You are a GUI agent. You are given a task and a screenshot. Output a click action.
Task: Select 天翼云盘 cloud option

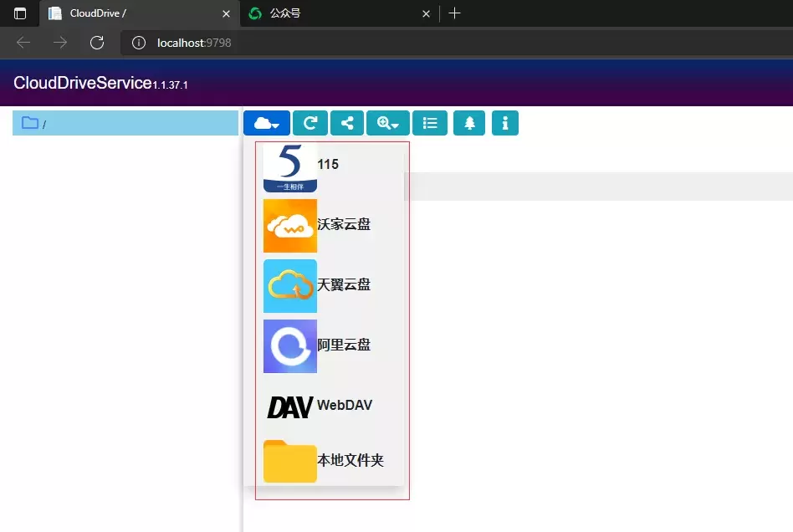coord(343,285)
